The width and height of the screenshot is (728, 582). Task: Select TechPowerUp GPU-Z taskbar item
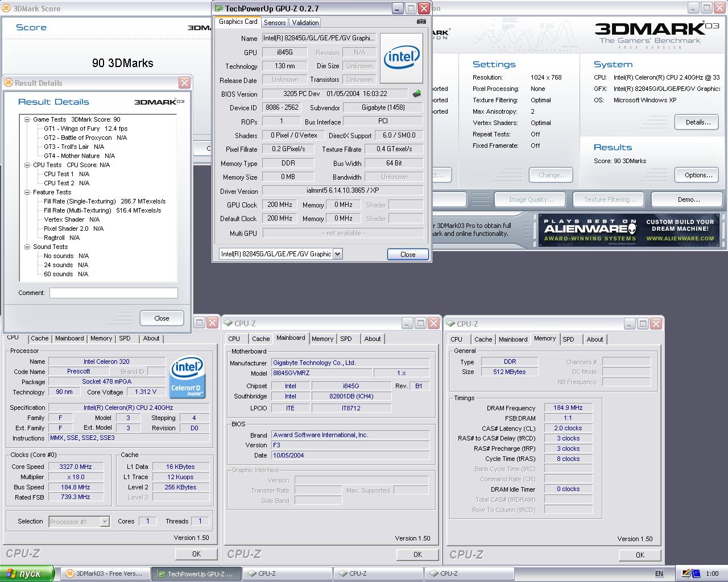pos(196,573)
